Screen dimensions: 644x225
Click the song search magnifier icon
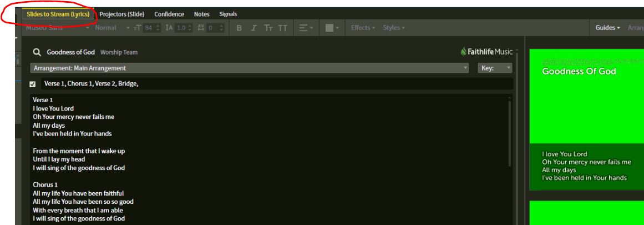click(x=37, y=52)
